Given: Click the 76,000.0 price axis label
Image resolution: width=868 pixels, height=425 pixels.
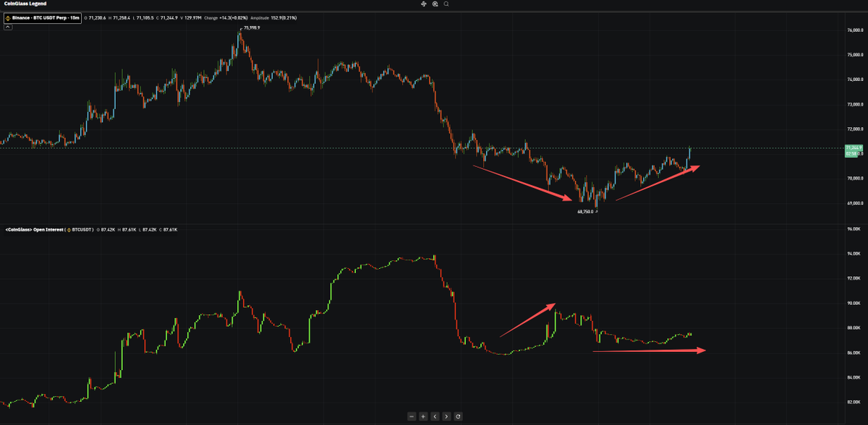Looking at the screenshot, I should (854, 30).
